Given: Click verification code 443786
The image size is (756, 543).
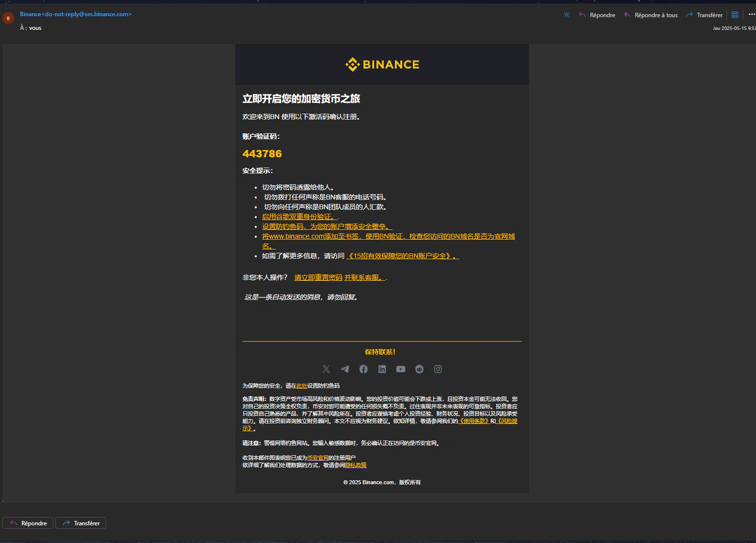Looking at the screenshot, I should point(262,154).
